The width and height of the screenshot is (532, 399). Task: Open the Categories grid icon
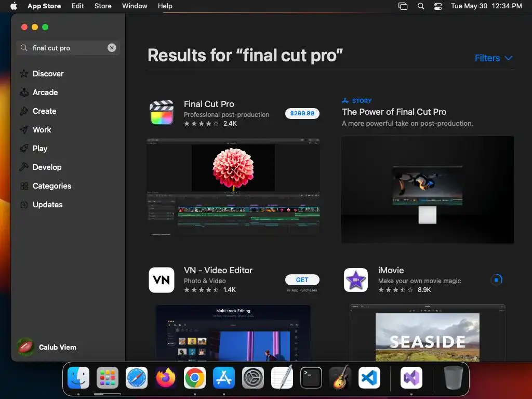24,186
